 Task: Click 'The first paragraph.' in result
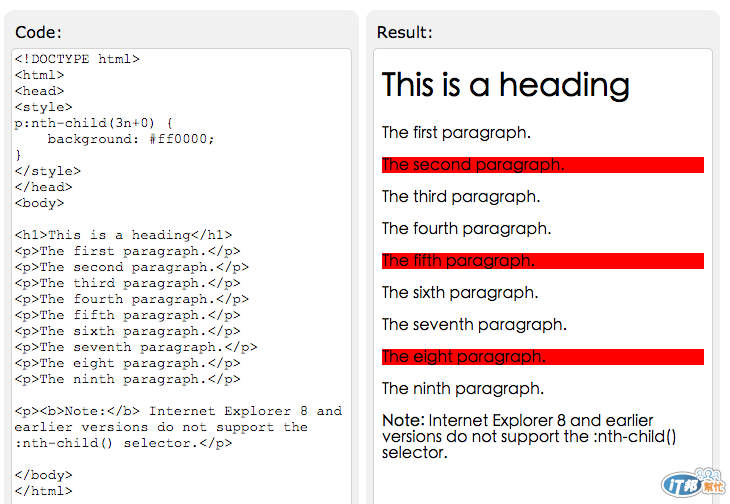(x=456, y=133)
